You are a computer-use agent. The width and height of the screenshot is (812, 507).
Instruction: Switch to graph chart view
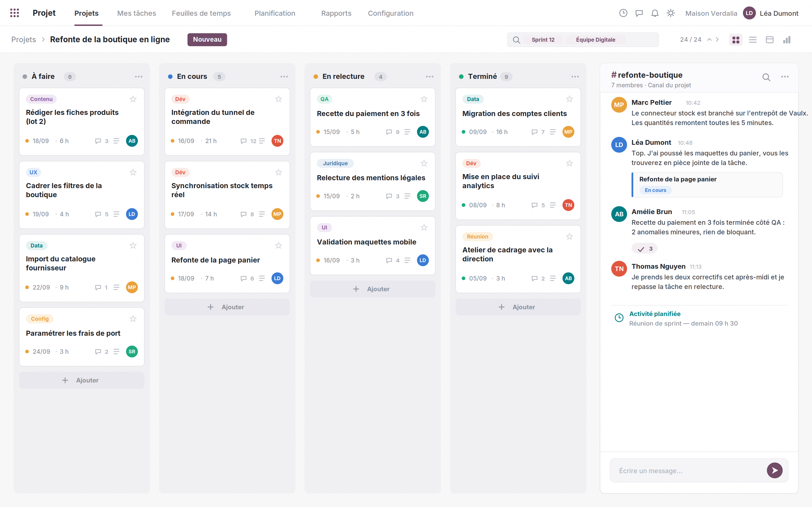tap(787, 39)
